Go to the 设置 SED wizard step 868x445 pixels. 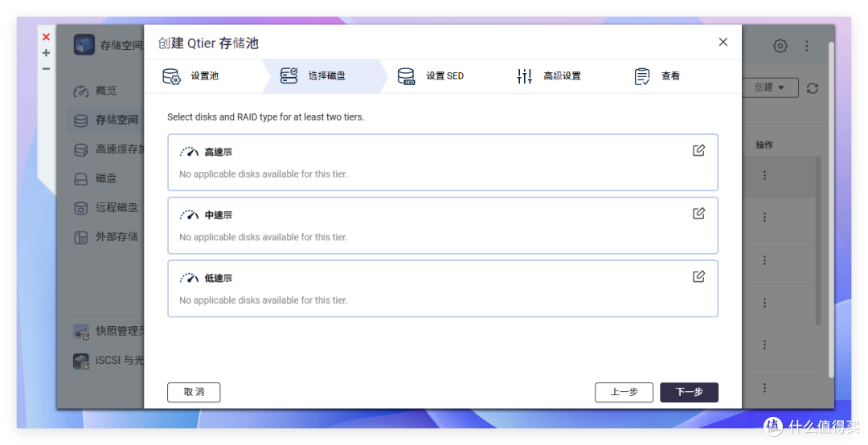pos(444,76)
